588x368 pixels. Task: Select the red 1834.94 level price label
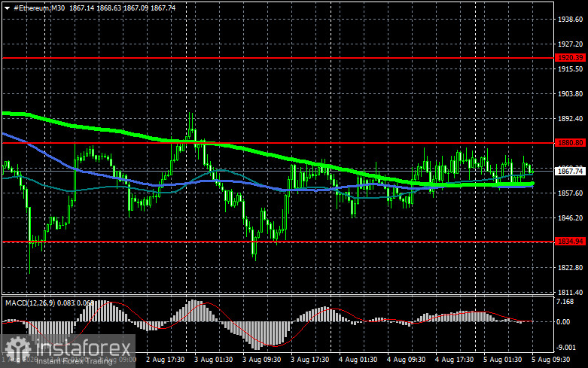pos(571,242)
